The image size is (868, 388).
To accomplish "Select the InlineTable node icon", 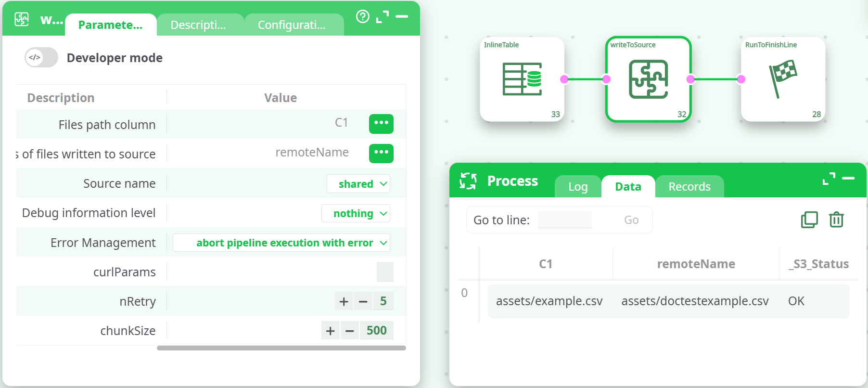I will (x=522, y=79).
